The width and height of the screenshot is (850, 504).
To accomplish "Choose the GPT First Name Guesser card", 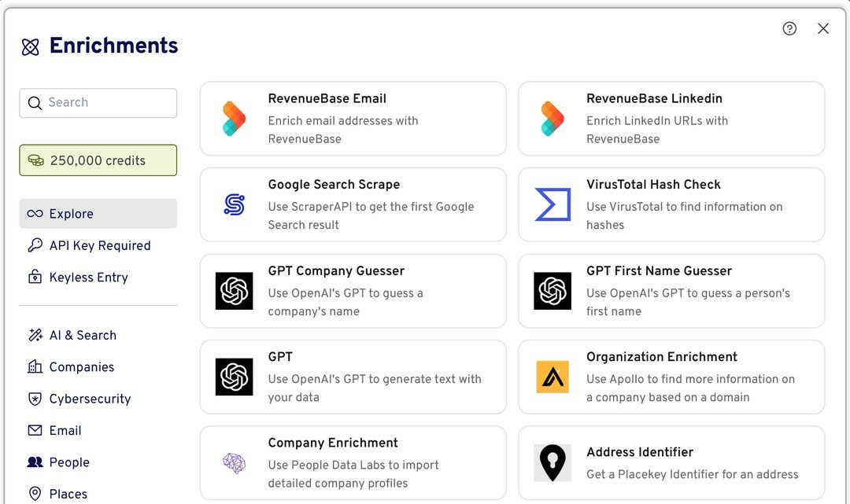I will (x=671, y=291).
